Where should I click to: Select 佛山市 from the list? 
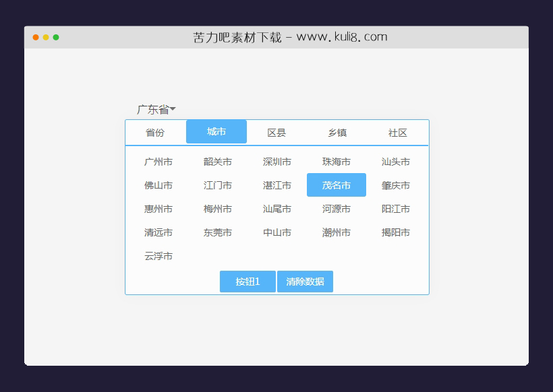coord(158,185)
